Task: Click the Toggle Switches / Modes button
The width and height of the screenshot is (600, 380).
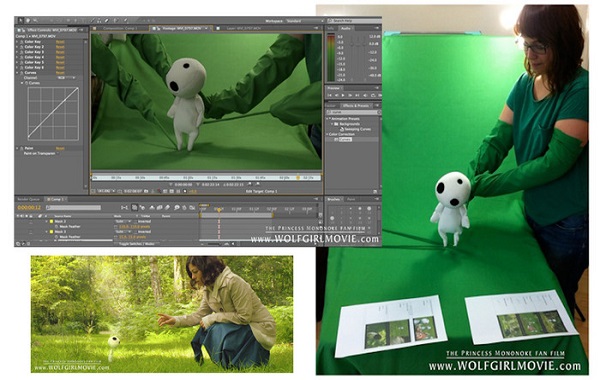Action: pos(137,243)
